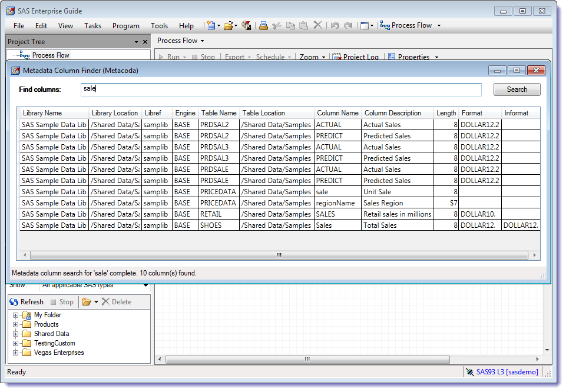Click the results grid horizontal scrollbar
The image size is (566, 392).
[279, 255]
